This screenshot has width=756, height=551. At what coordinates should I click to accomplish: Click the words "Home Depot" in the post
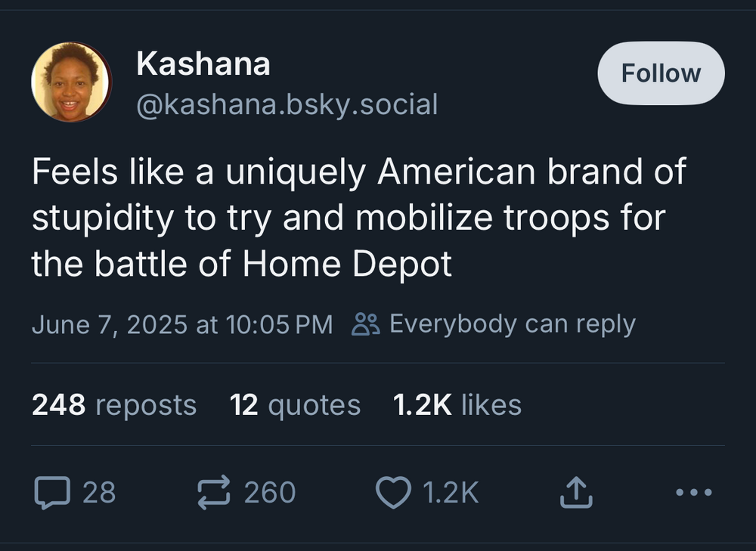346,265
